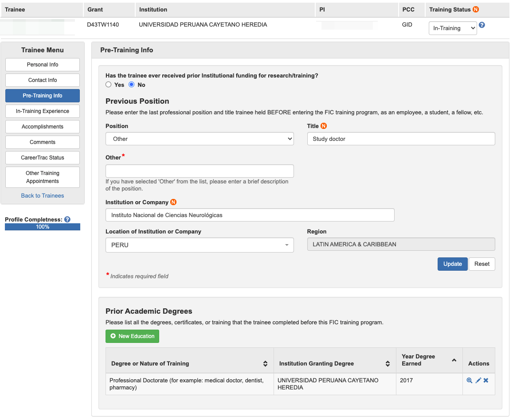Open In-Training Experience menu item
The height and width of the screenshot is (420, 513).
tap(43, 111)
